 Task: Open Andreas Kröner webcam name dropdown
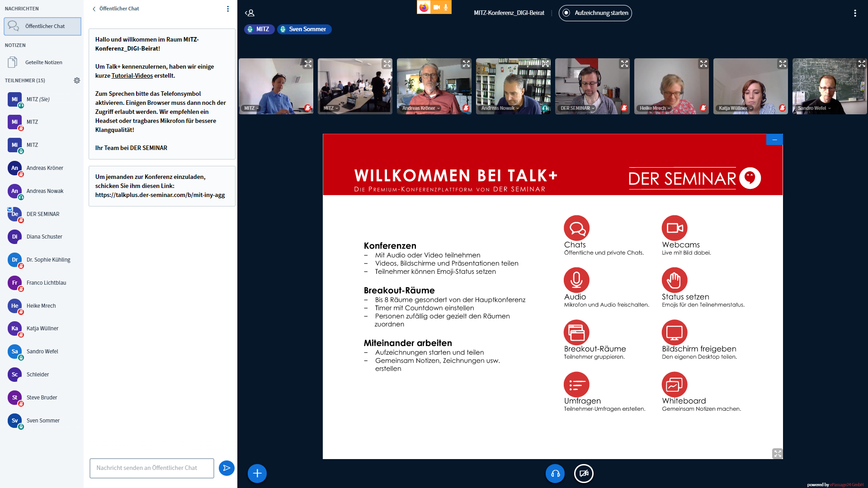(421, 108)
